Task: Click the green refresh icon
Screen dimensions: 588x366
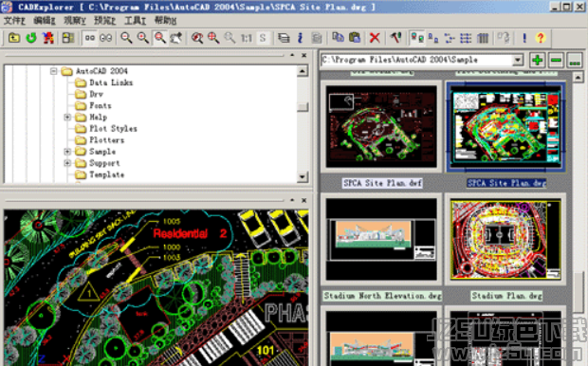Action: tap(31, 38)
